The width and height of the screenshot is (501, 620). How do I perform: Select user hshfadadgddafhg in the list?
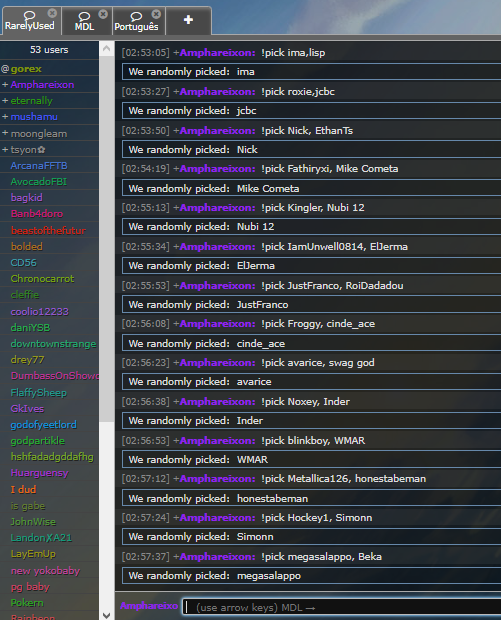(x=52, y=457)
